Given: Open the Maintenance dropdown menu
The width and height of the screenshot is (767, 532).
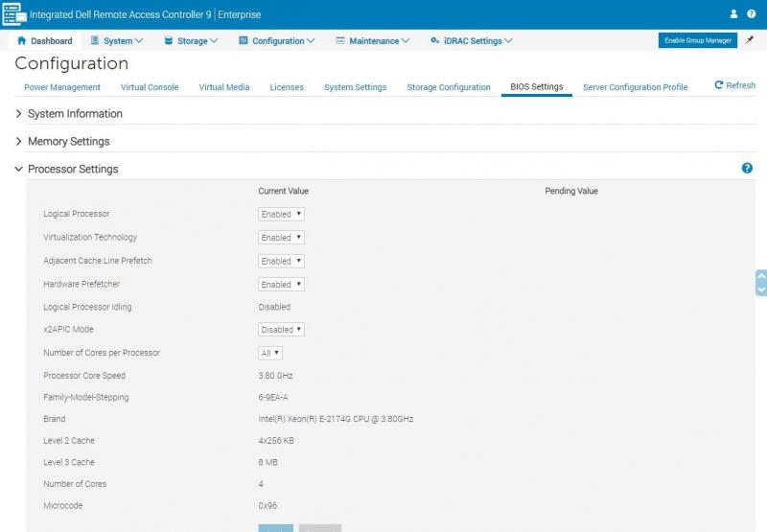Looking at the screenshot, I should coord(373,41).
